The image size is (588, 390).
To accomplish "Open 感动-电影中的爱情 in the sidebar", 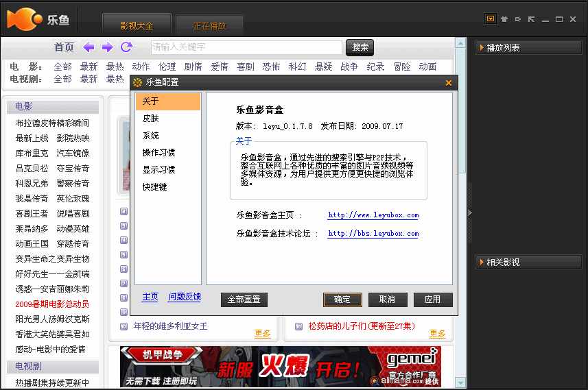I will pyautogui.click(x=50, y=350).
